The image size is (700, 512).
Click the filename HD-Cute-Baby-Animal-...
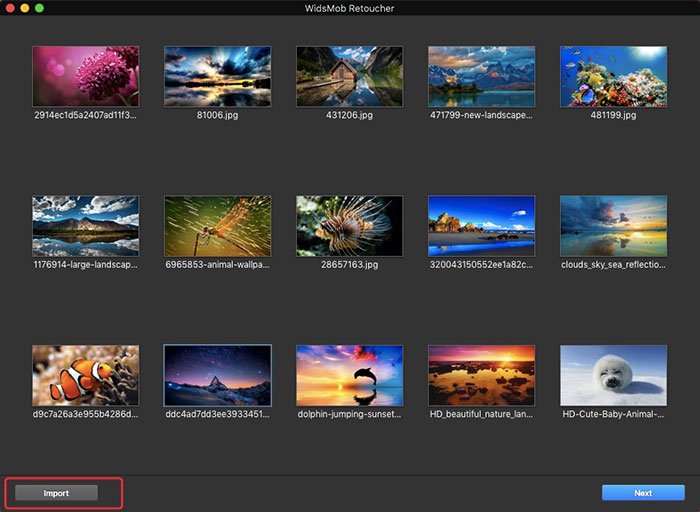pos(613,414)
